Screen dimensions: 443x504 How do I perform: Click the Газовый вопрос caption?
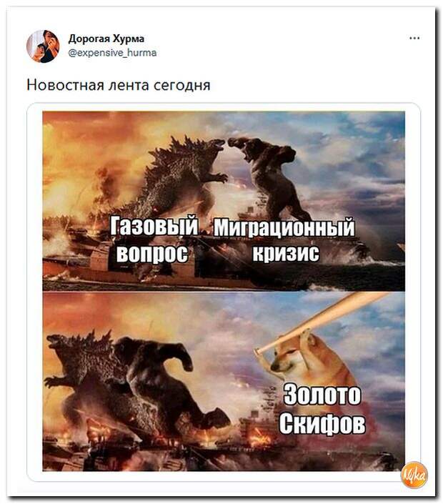click(x=154, y=239)
